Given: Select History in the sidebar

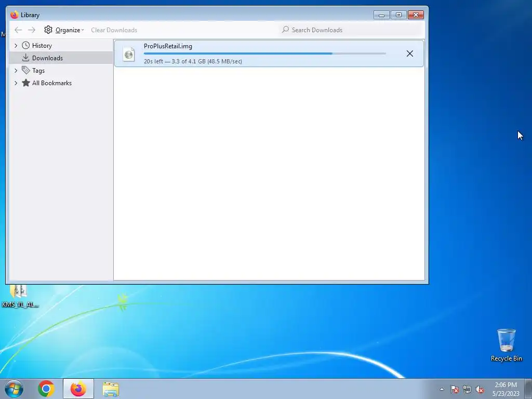Looking at the screenshot, I should pyautogui.click(x=42, y=46).
